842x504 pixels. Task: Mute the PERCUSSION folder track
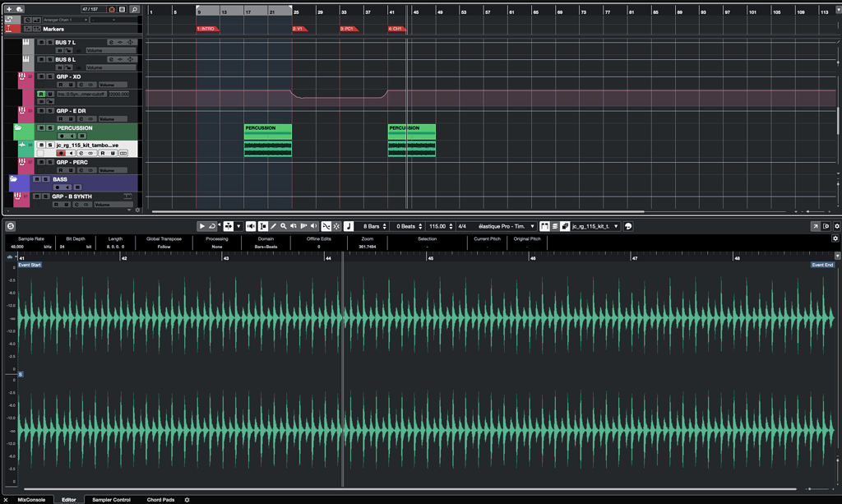(x=41, y=128)
